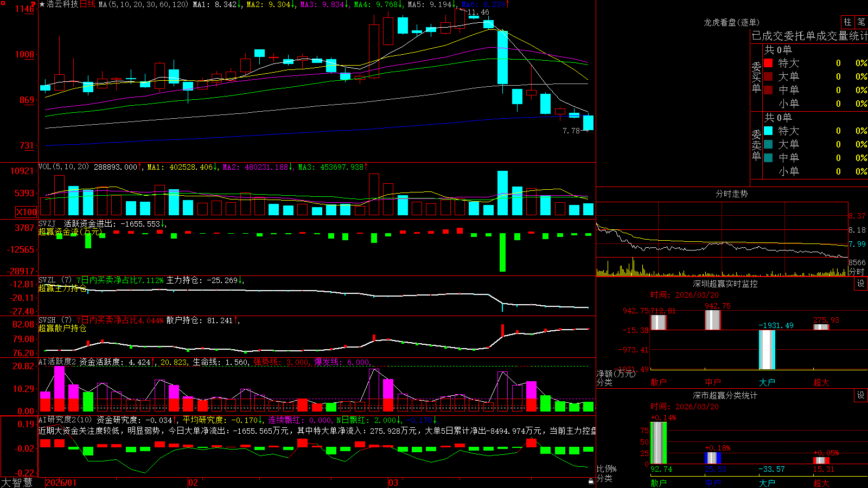
Task: Click the 02 month marker on the timeline
Action: click(x=193, y=483)
